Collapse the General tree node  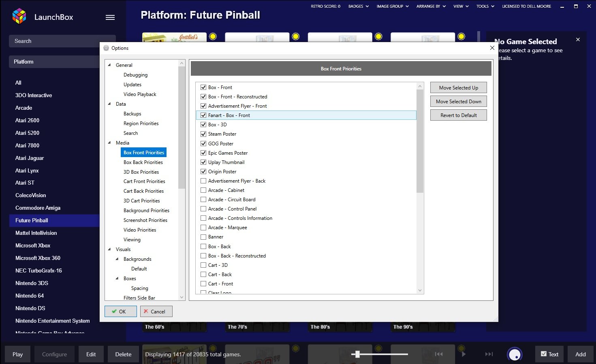click(109, 65)
